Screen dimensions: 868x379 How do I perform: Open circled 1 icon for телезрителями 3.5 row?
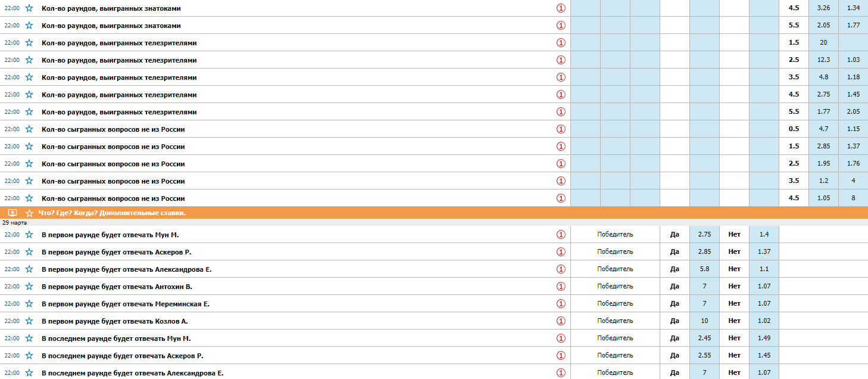click(560, 77)
